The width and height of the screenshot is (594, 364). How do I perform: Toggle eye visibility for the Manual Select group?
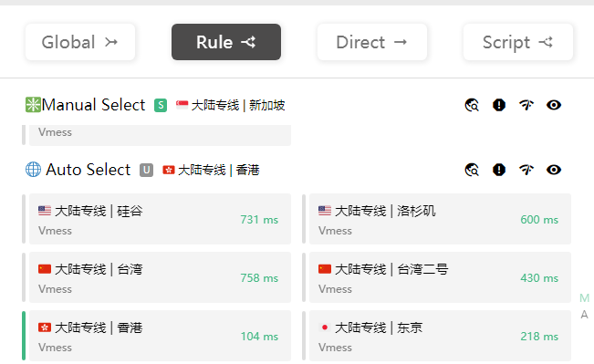(554, 105)
